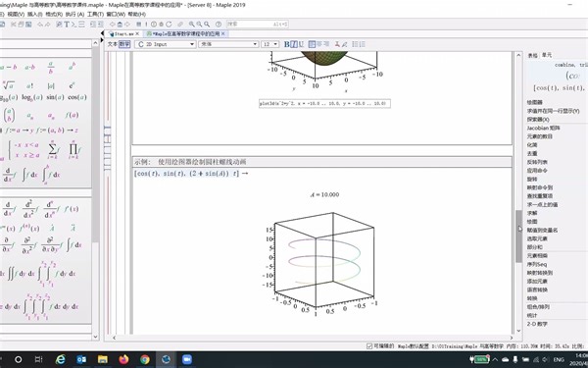
Task: Select 探索器(X) in context panel
Action: (x=538, y=120)
